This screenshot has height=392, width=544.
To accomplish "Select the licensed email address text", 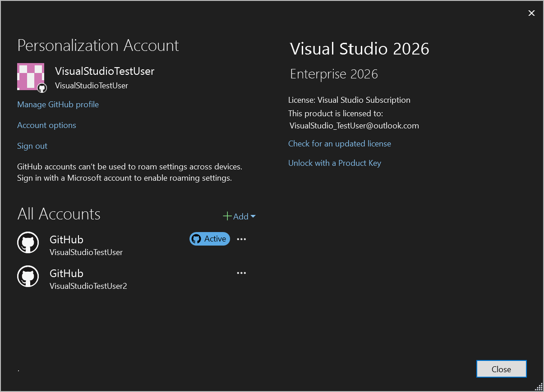I will [x=354, y=125].
